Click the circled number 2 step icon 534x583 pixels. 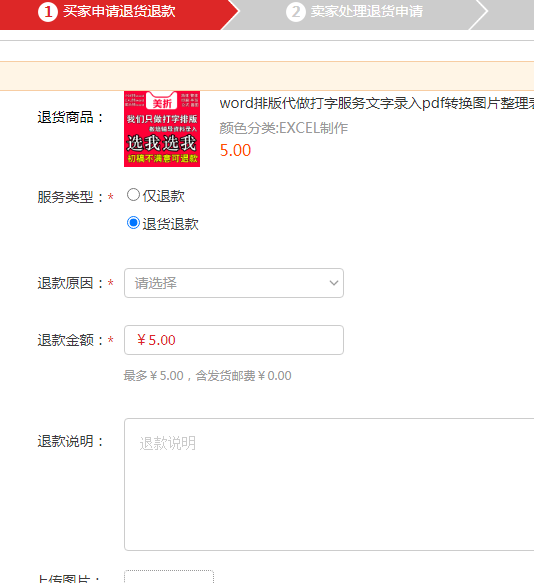point(296,12)
